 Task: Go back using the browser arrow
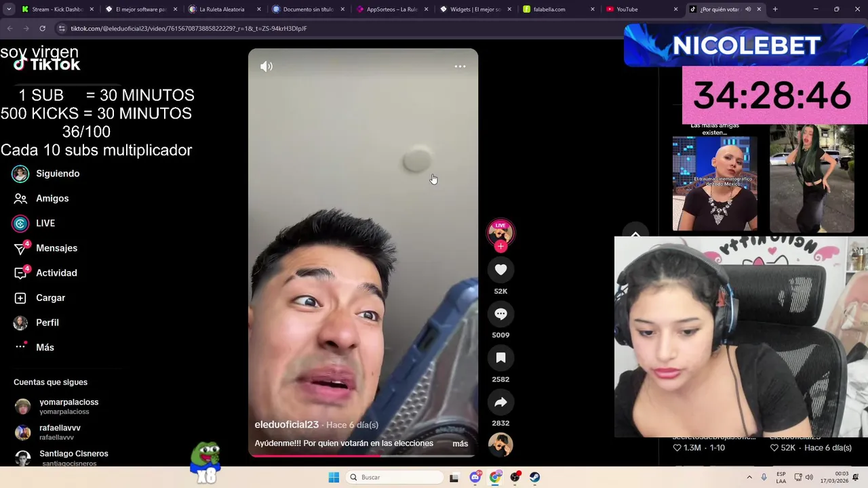(x=9, y=28)
